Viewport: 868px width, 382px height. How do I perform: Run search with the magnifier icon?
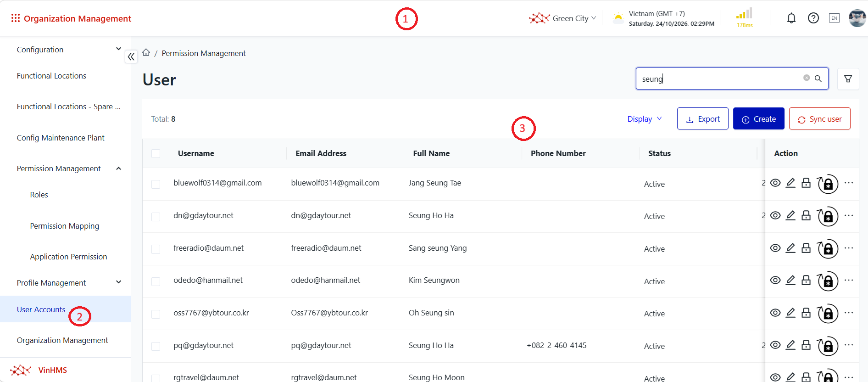[x=818, y=79]
